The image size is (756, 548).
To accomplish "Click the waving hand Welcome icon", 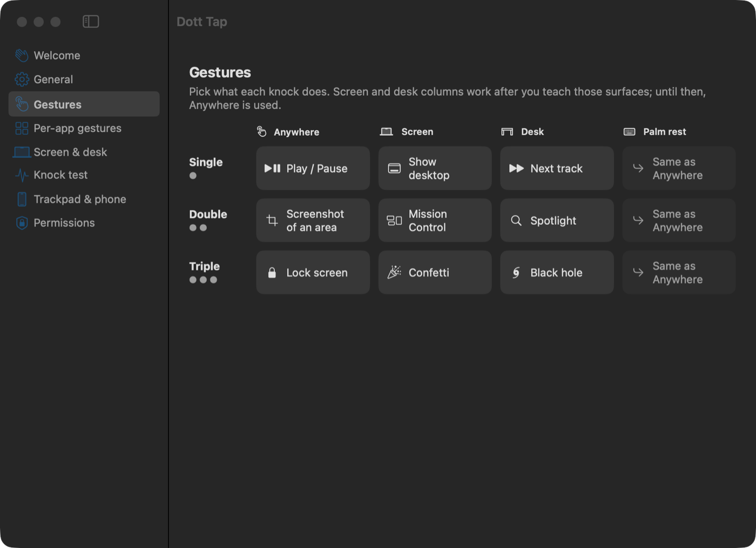I will click(22, 56).
